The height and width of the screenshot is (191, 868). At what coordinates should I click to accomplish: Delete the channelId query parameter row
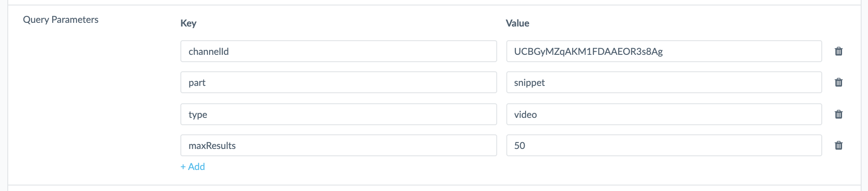click(x=839, y=51)
